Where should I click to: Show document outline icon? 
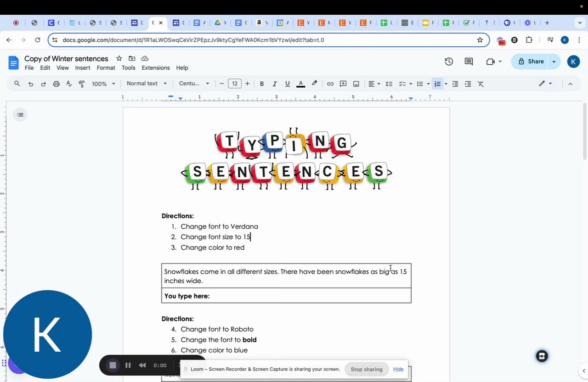coord(20,115)
